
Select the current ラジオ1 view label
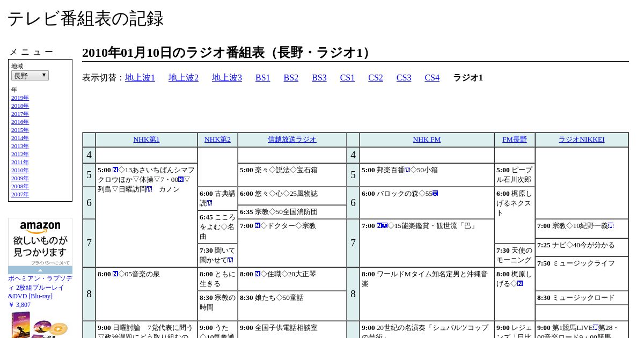468,78
